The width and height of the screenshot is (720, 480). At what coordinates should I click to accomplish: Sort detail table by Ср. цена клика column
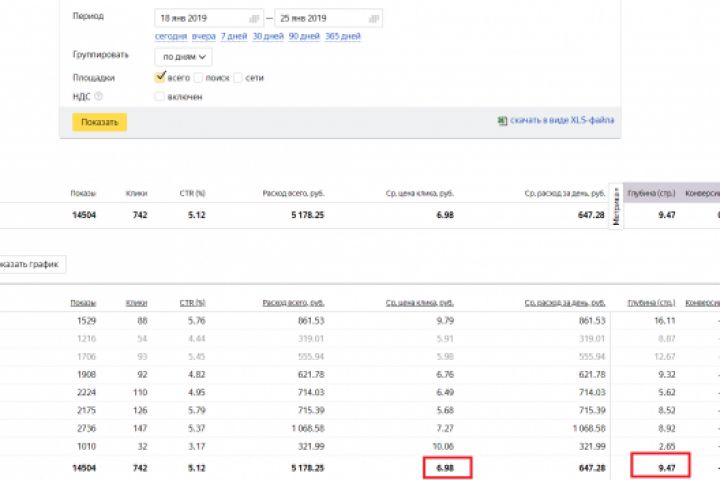click(x=420, y=303)
